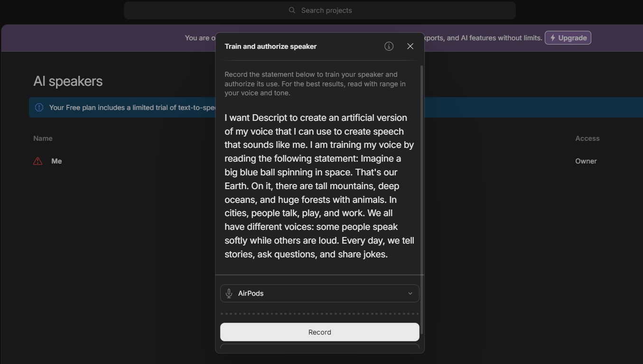Click the search magnifier icon
Viewport: 643px width, 364px height.
pos(292,10)
